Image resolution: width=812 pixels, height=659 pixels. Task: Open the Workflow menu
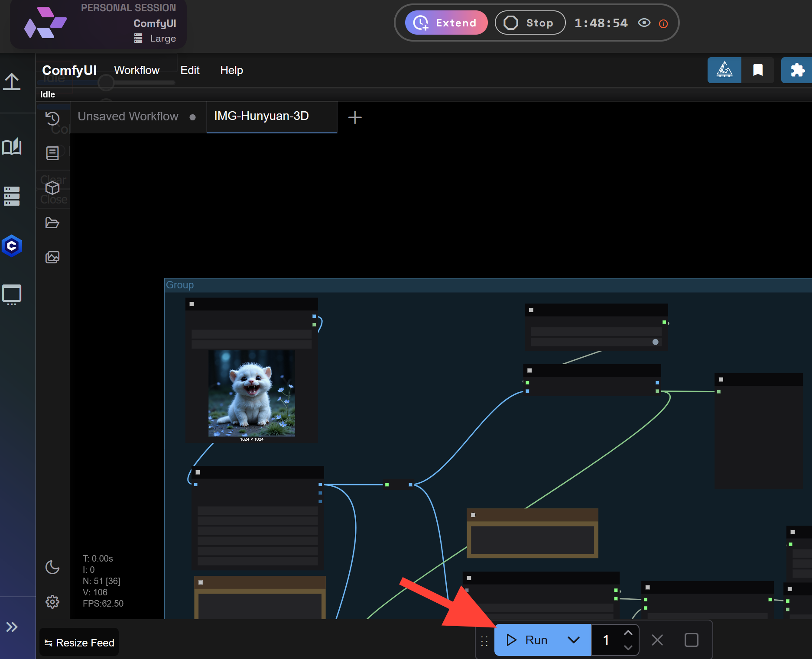136,70
